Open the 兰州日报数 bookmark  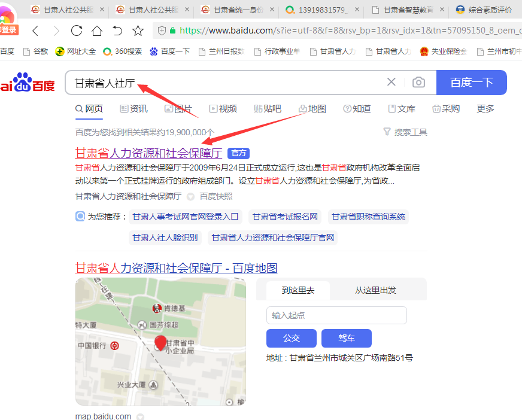[221, 51]
